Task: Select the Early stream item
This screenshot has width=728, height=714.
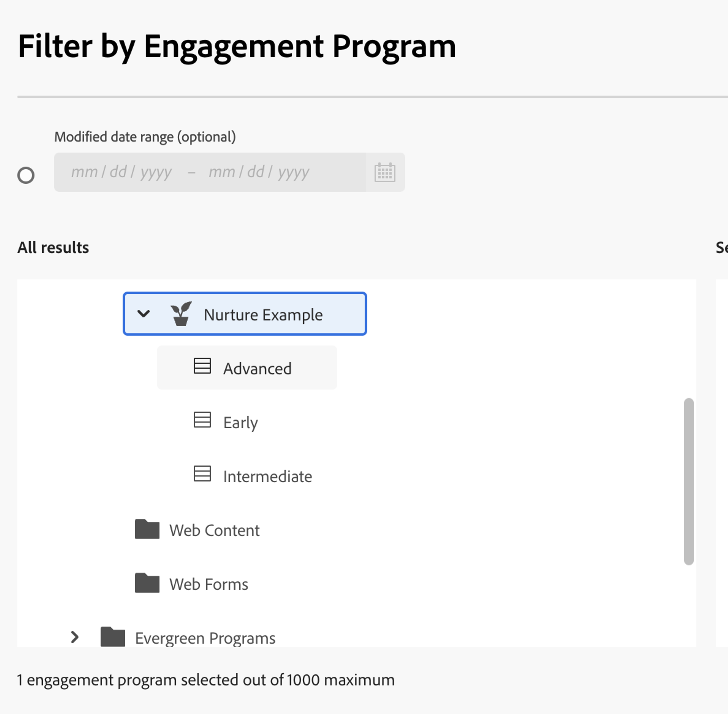Action: (x=240, y=423)
